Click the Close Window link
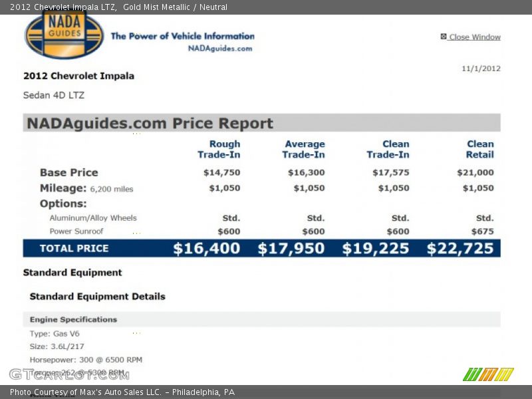Screen dimensions: 532x399 tap(474, 37)
